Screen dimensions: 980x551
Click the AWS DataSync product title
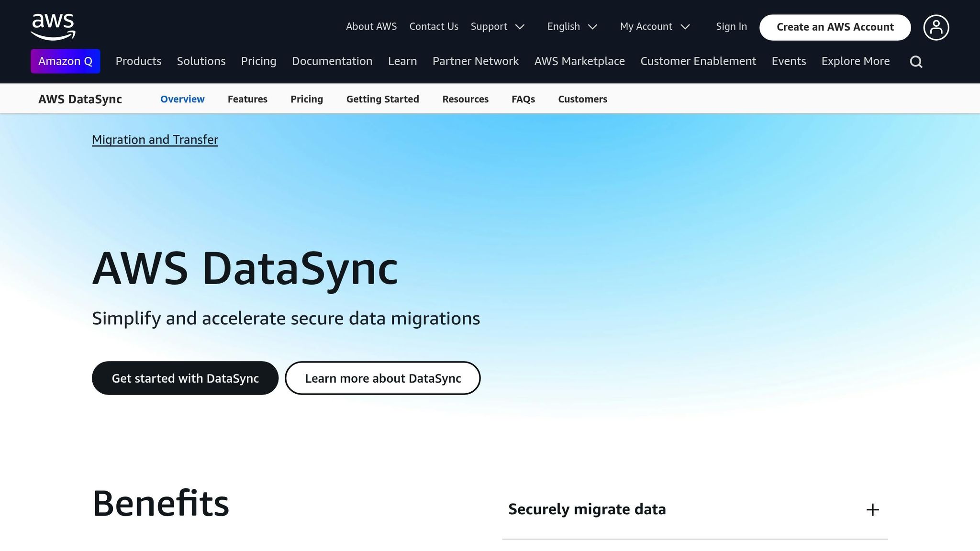tap(80, 99)
